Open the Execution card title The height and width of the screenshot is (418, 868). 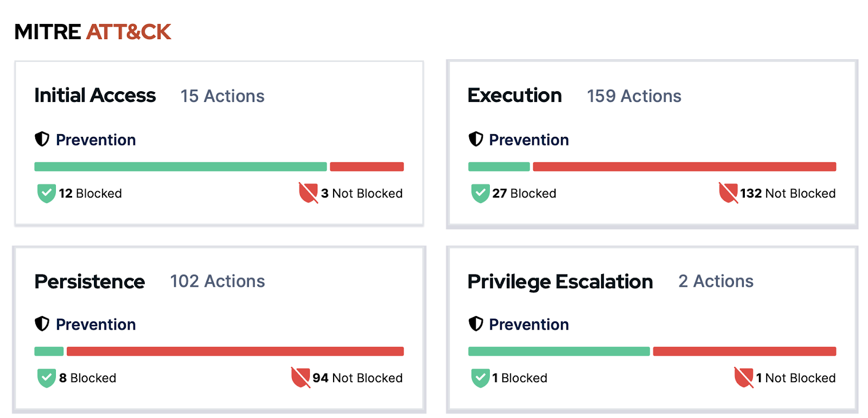tap(514, 96)
